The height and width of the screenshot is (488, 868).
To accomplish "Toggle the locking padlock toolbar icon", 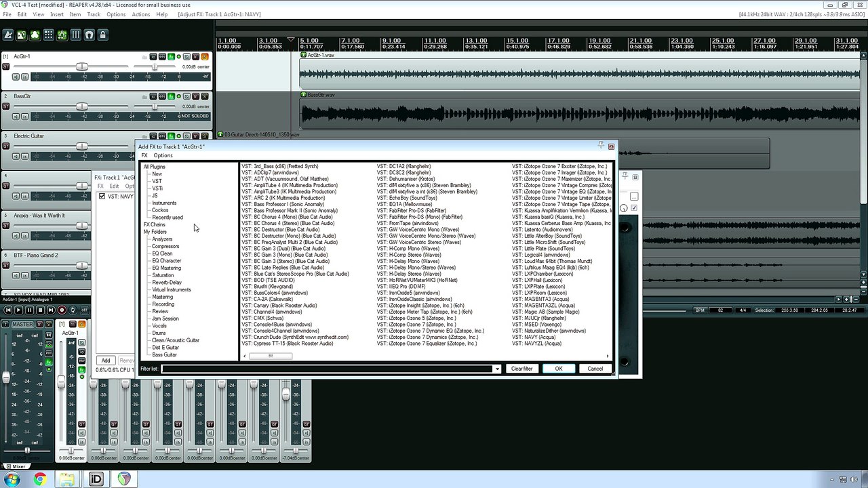I will (102, 35).
